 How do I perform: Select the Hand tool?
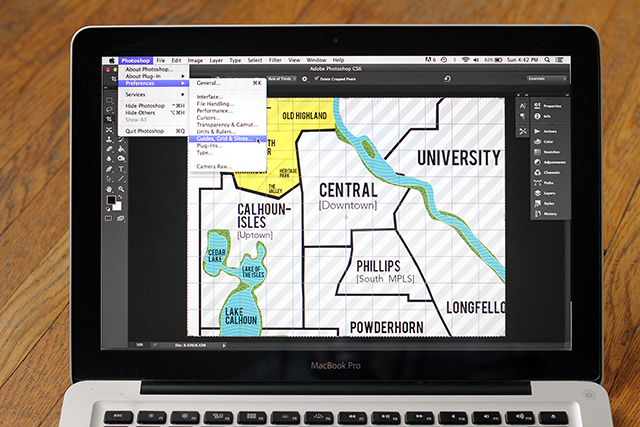click(x=109, y=189)
